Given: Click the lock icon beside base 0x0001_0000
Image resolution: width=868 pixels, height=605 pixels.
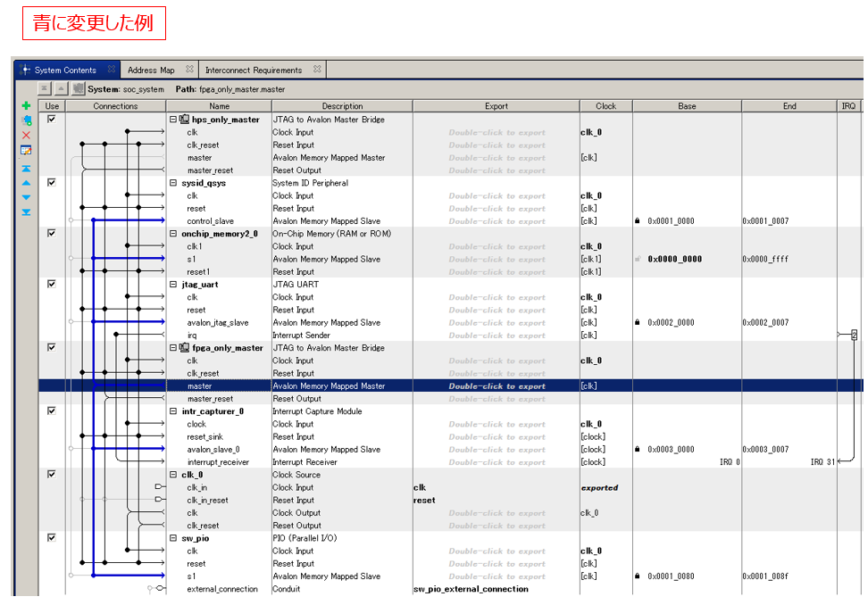Looking at the screenshot, I should pos(638,221).
